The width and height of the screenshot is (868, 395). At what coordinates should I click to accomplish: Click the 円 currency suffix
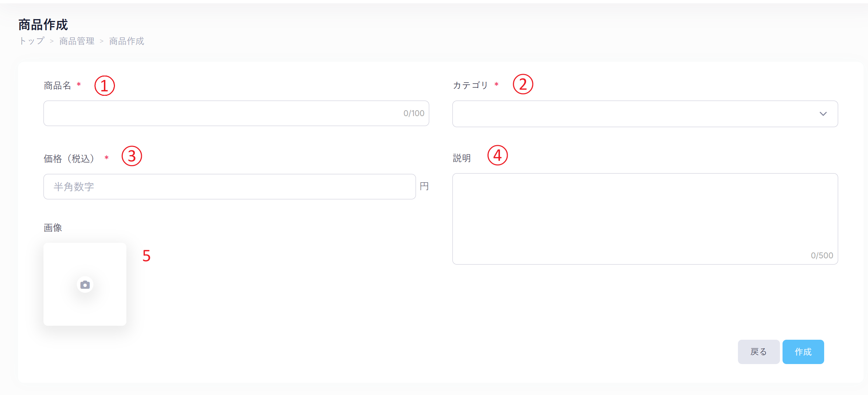424,186
